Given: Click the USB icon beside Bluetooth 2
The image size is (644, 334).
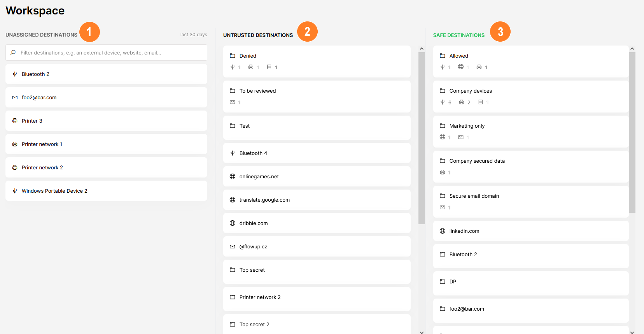Looking at the screenshot, I should tap(15, 74).
